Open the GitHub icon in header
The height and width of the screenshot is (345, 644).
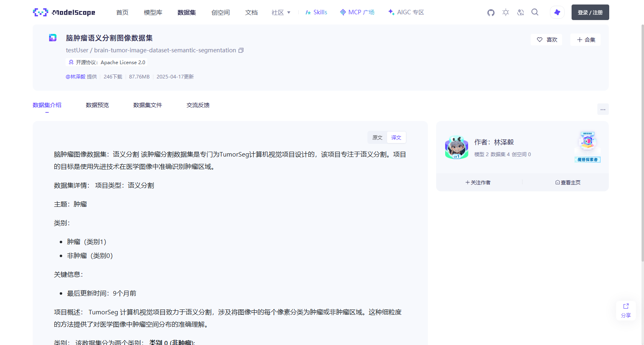coord(491,13)
